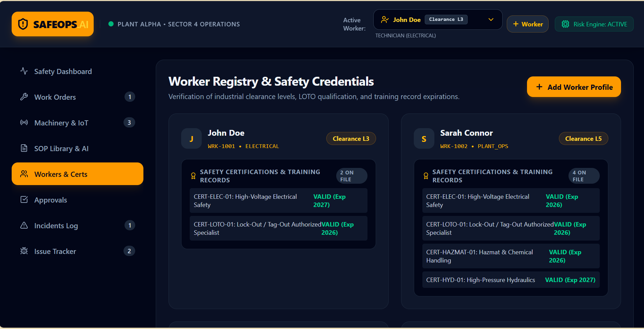Click VALID (Exp 2026) status for CERT-HAZMAT-01
The width and height of the screenshot is (644, 329).
[x=565, y=256]
